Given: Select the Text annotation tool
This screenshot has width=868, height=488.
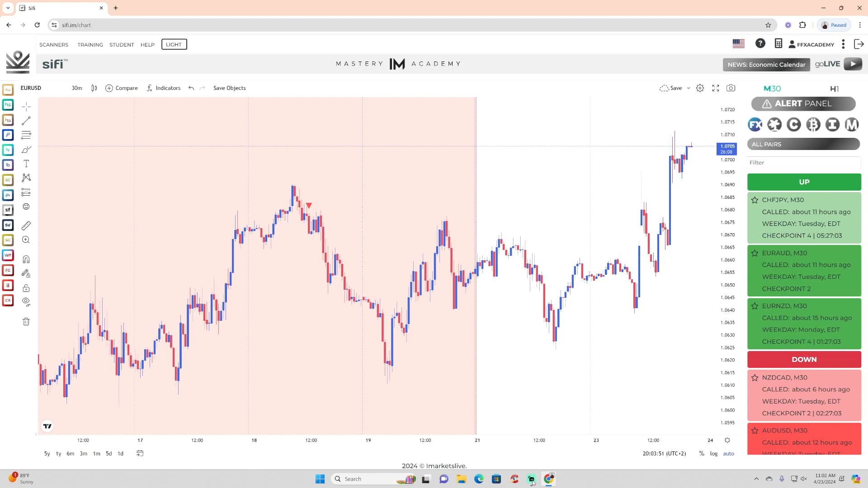Looking at the screenshot, I should 26,164.
